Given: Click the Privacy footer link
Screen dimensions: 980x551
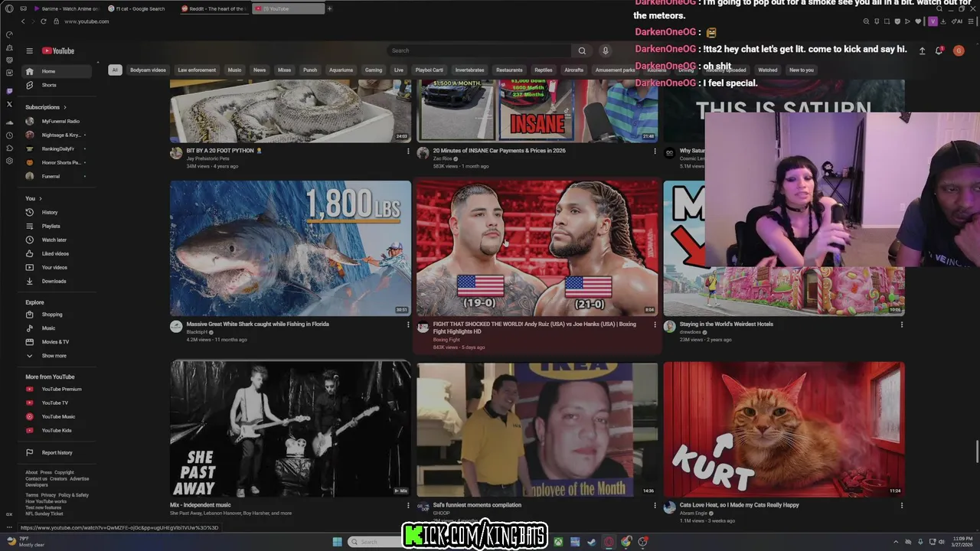Looking at the screenshot, I should tap(48, 495).
